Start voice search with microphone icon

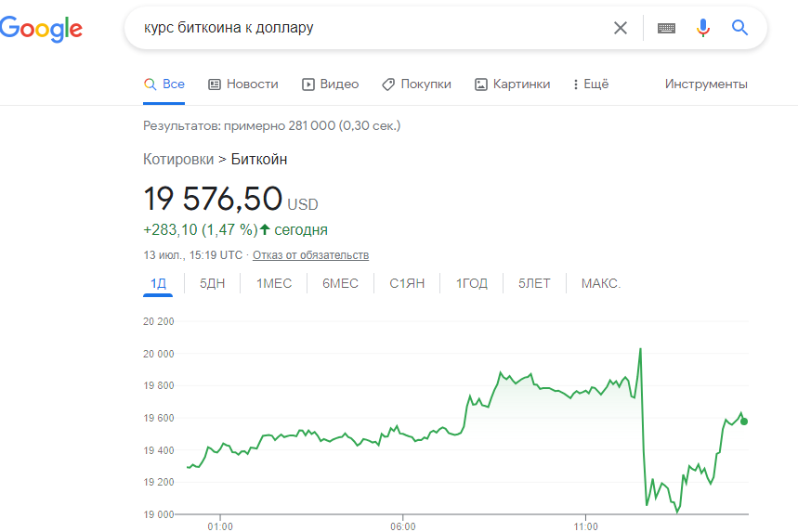(x=703, y=28)
